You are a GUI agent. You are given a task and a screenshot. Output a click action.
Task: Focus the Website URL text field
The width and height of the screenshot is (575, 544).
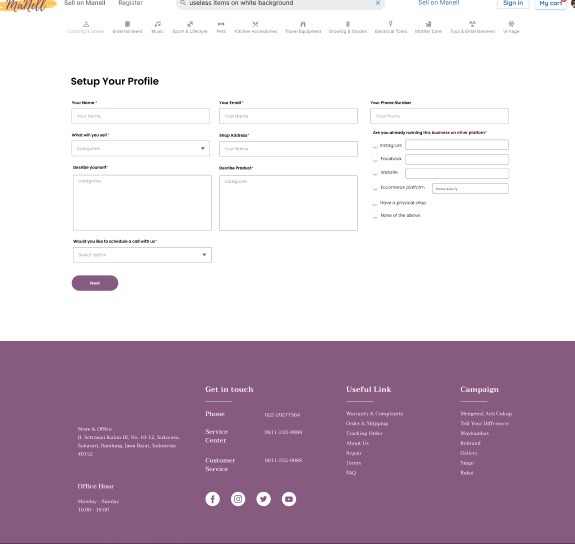point(457,173)
